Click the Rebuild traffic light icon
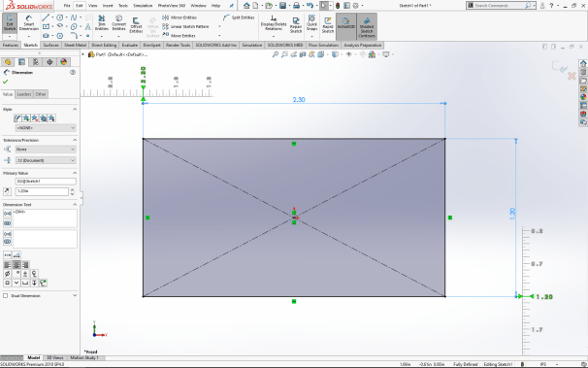 click(338, 6)
